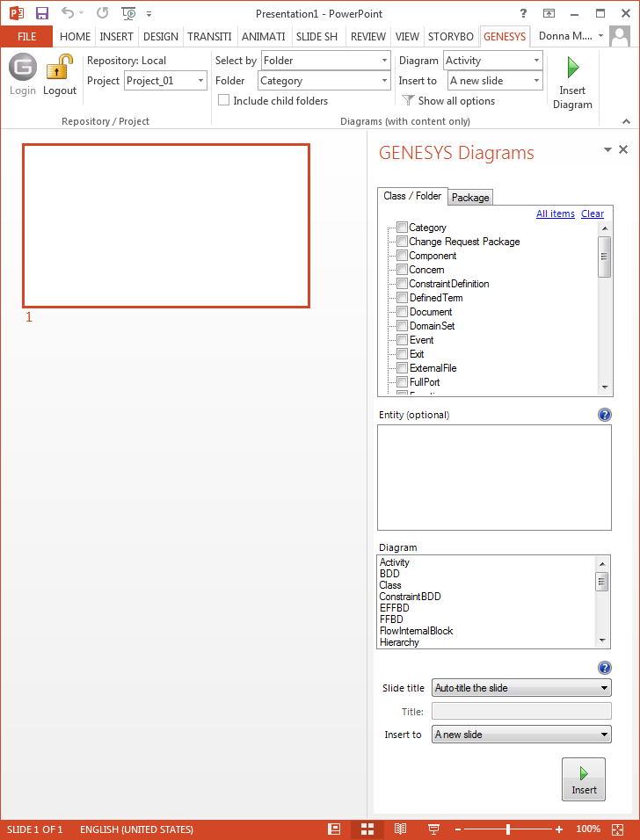Click the Clear link
Image resolution: width=640 pixels, height=840 pixels.
tap(593, 214)
